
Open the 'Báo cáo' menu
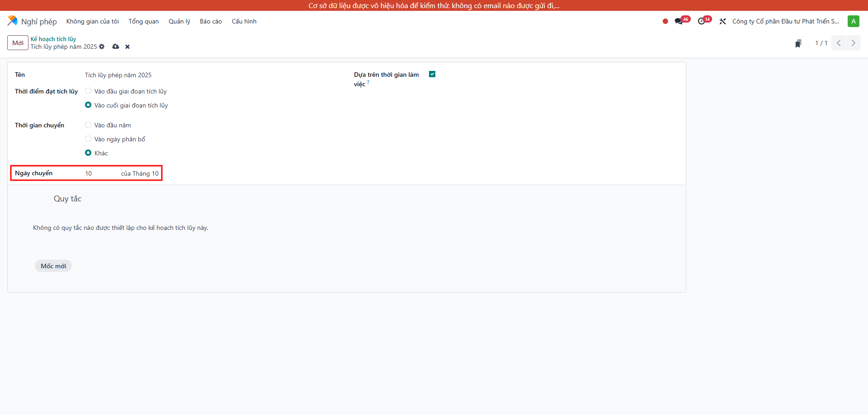click(x=211, y=21)
